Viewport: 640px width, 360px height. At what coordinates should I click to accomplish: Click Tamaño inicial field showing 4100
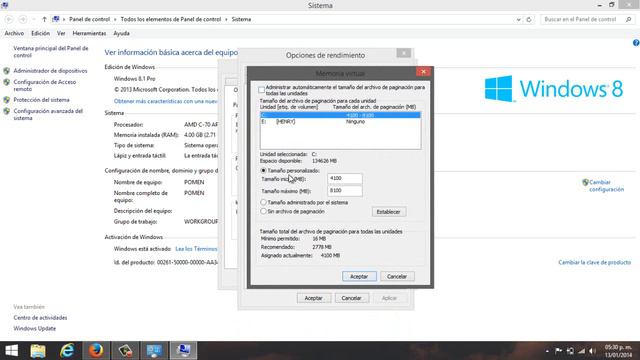coord(344,179)
